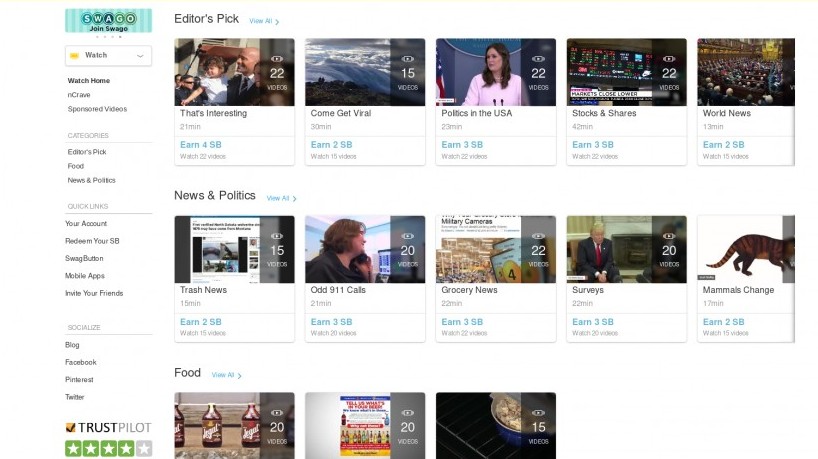Click Earn 2 SB under Trash News
This screenshot has height=459, width=818.
(201, 322)
